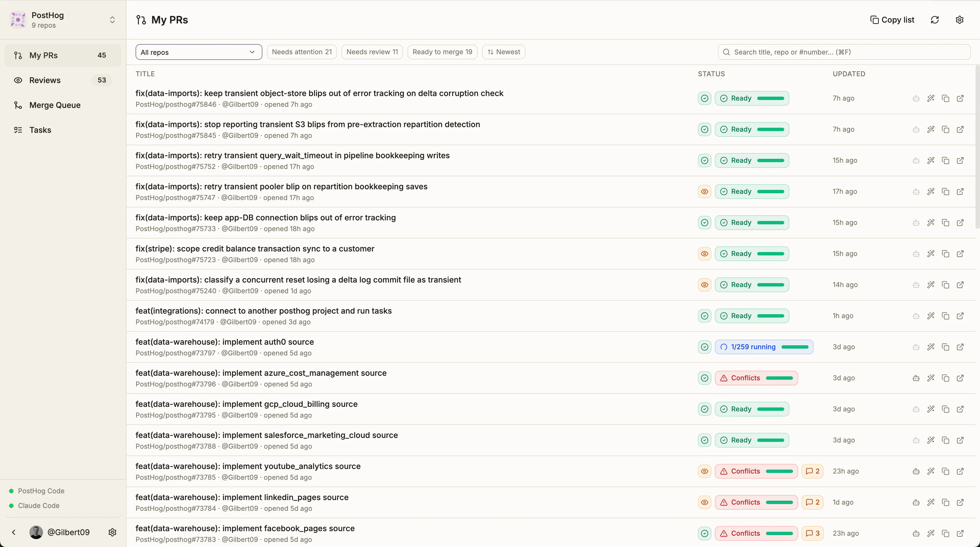Open PR titled keep transient object-store blips

319,93
